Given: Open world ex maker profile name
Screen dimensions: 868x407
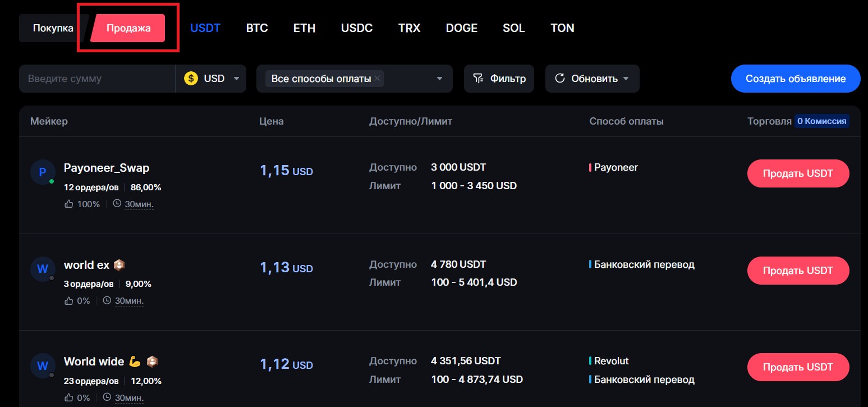Looking at the screenshot, I should (x=86, y=265).
